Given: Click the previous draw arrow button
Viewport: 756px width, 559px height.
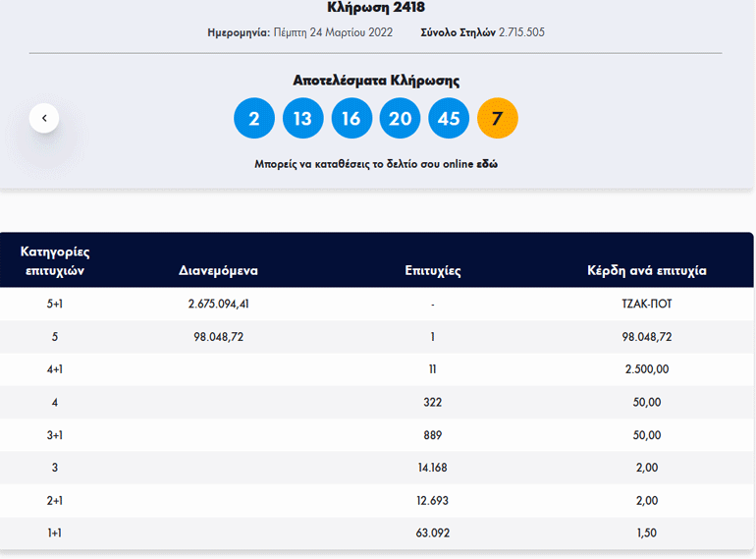Looking at the screenshot, I should point(44,119).
